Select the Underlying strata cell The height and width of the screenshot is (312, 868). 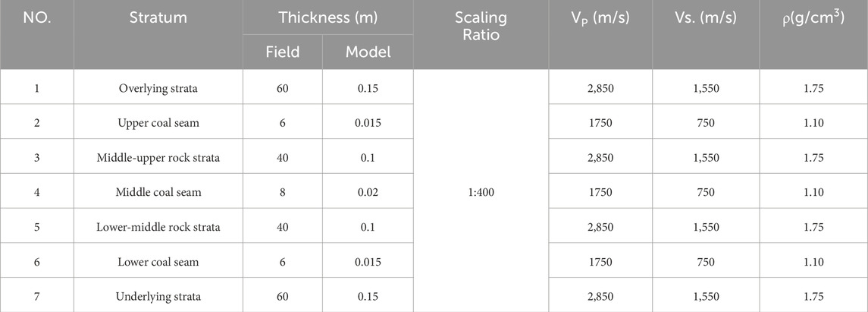coord(158,296)
